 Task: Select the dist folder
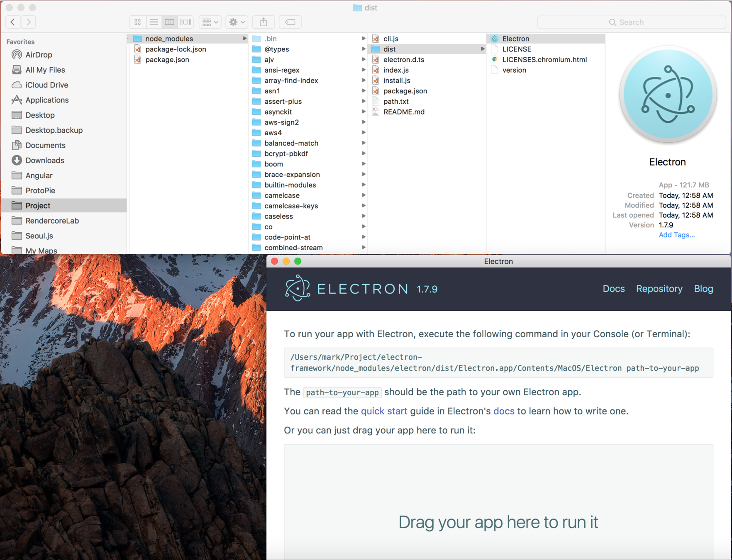[x=427, y=49]
